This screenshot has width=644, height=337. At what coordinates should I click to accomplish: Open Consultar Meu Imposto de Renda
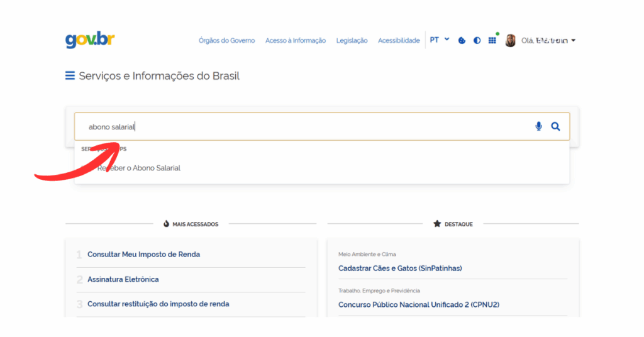point(143,254)
